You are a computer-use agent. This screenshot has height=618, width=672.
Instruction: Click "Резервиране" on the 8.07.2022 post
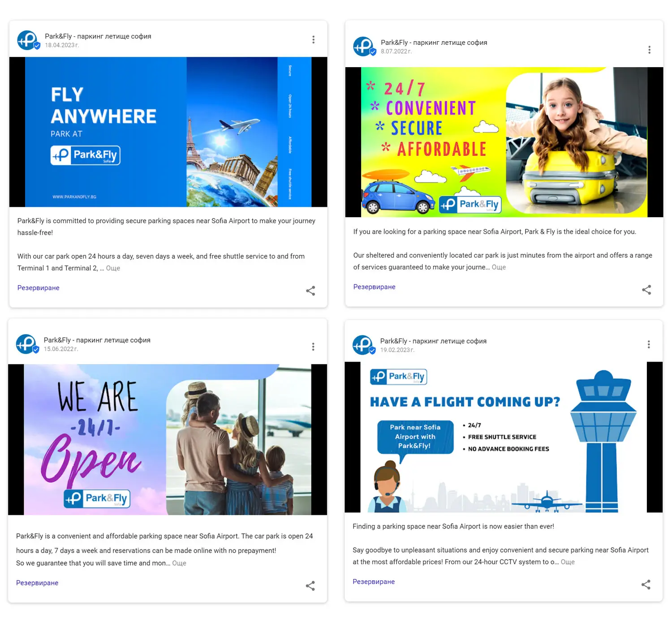374,287
